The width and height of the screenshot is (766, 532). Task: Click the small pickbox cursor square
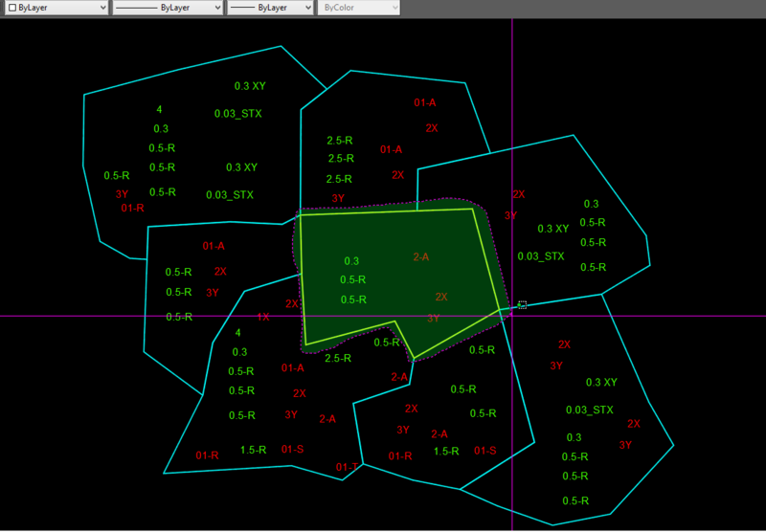[523, 305]
